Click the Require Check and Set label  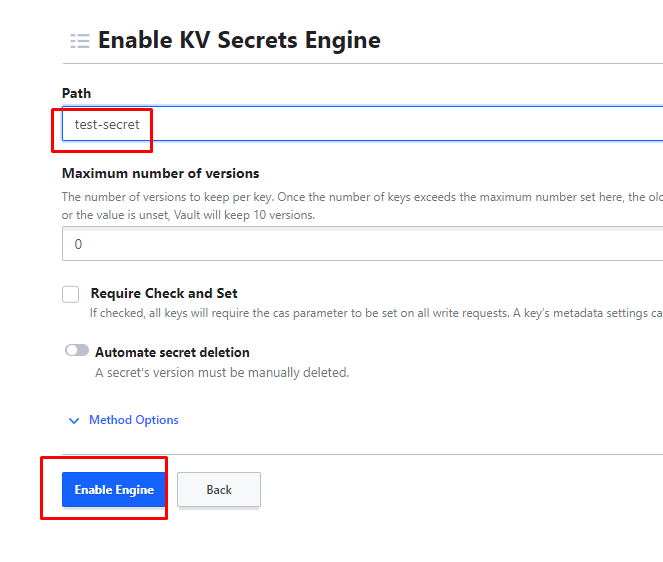(x=164, y=294)
